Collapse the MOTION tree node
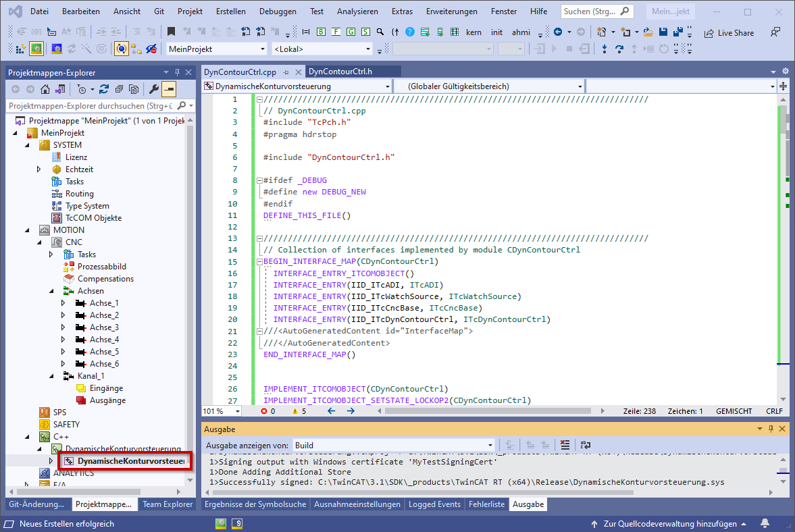The image size is (795, 532). 28,230
